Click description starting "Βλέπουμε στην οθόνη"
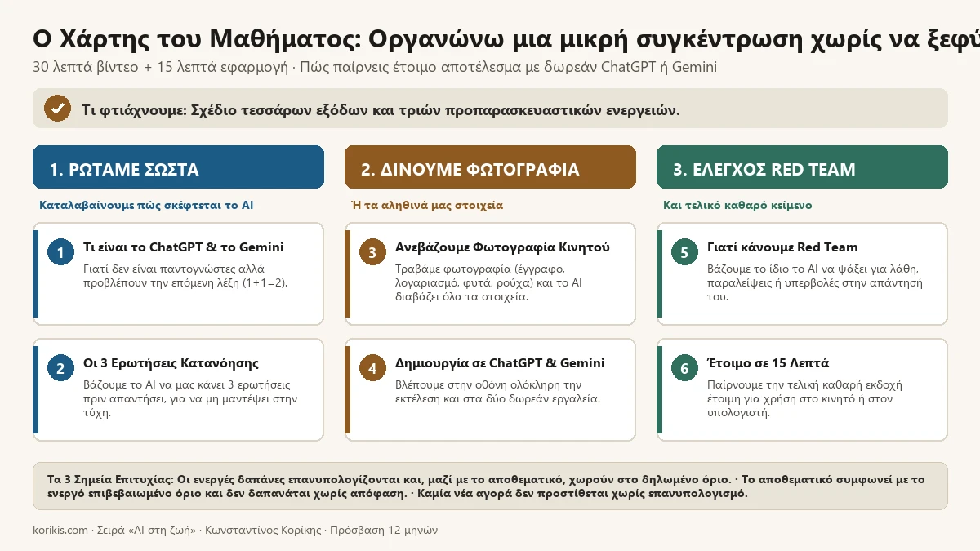 (x=497, y=391)
